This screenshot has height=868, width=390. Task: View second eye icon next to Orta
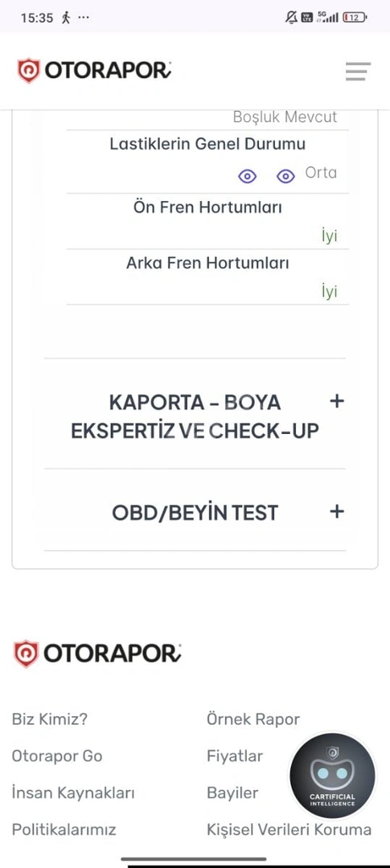point(285,176)
